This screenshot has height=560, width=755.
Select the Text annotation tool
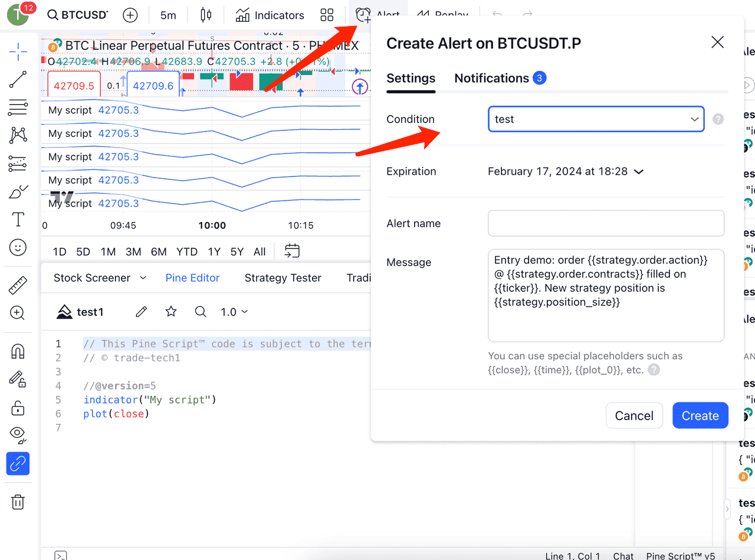[18, 220]
